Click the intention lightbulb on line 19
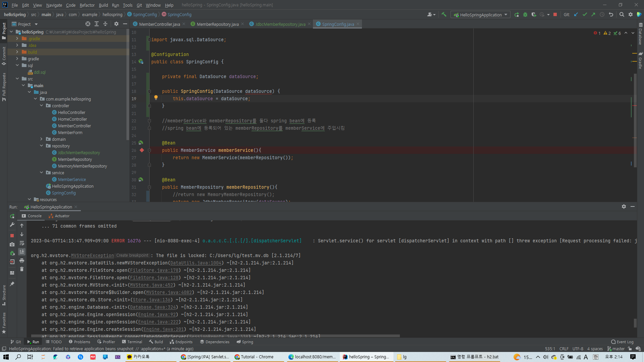The width and height of the screenshot is (644, 362). [x=156, y=98]
